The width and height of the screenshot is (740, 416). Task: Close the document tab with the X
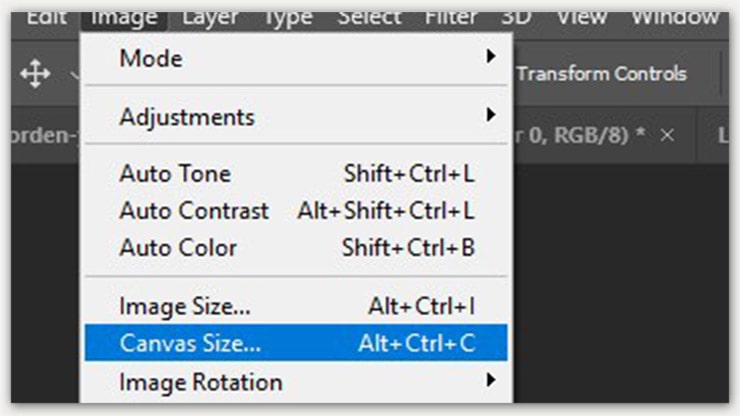tap(668, 135)
